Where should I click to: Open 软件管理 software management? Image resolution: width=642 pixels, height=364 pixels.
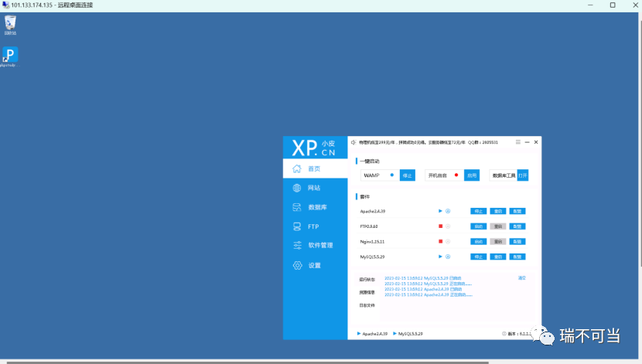(x=315, y=245)
